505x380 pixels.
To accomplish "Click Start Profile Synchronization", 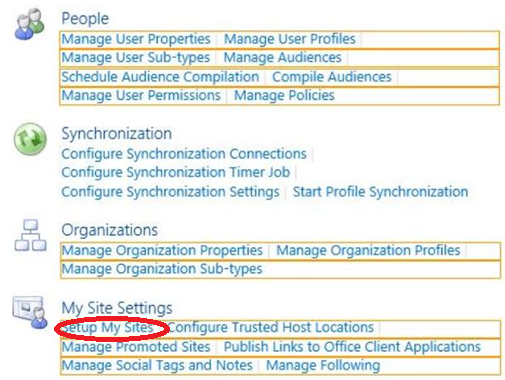I will coord(380,192).
